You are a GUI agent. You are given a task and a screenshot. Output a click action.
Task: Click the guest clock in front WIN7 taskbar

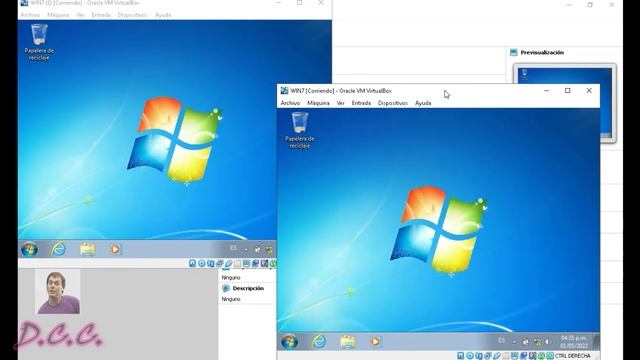(573, 342)
